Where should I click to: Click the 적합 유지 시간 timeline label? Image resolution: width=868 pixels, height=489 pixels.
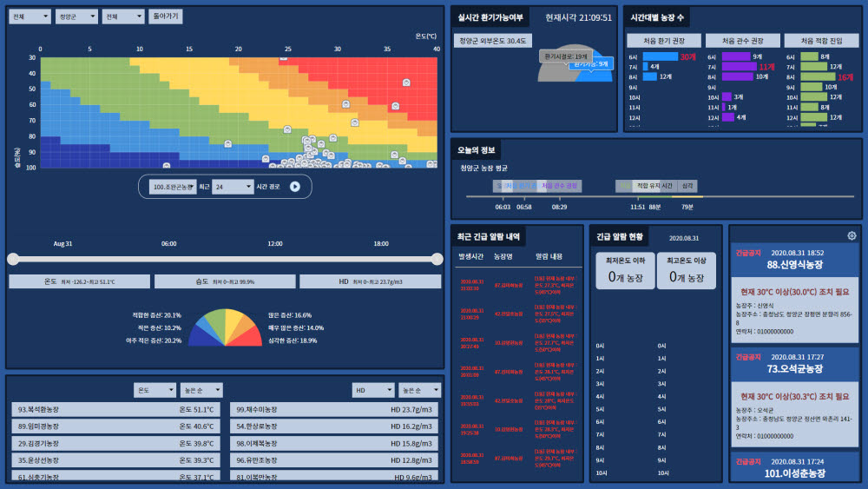click(654, 186)
